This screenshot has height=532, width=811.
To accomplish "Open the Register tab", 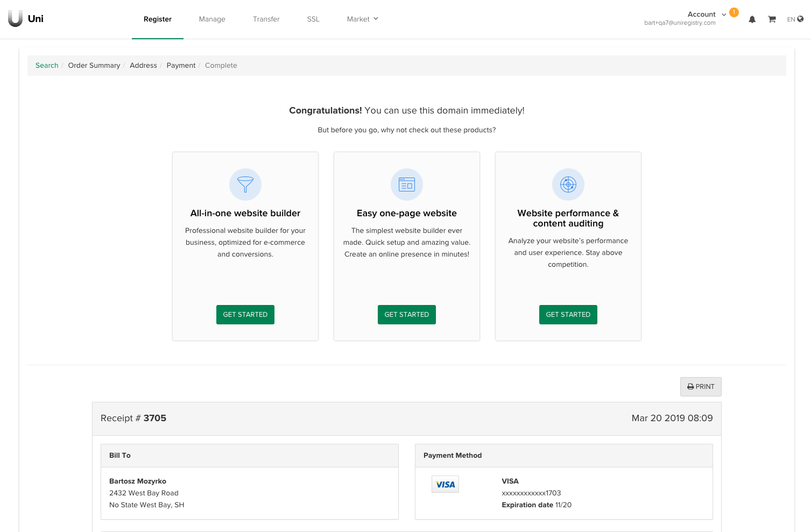I will tap(158, 19).
